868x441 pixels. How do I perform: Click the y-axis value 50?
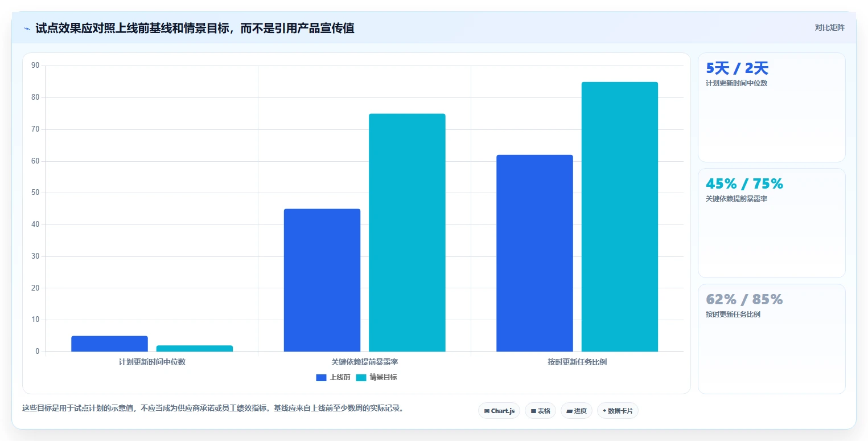tap(35, 193)
